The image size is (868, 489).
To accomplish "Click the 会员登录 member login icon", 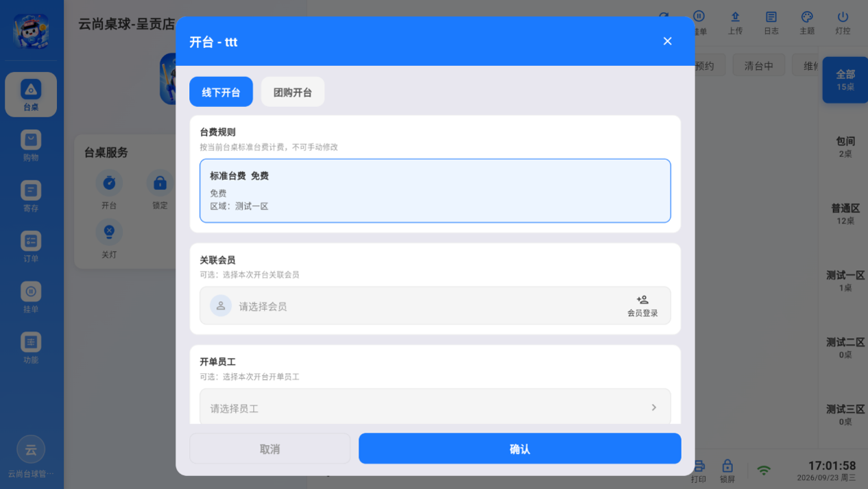I will point(642,306).
